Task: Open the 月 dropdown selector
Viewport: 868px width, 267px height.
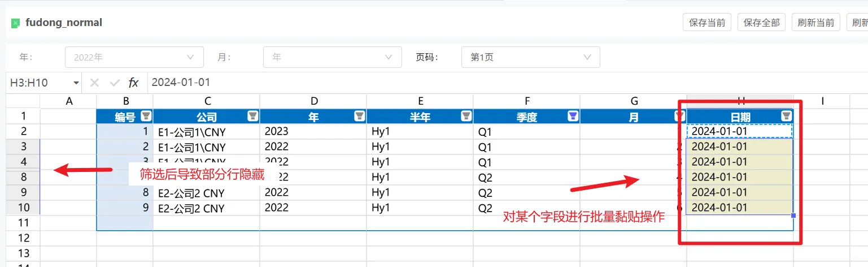Action: pos(332,57)
